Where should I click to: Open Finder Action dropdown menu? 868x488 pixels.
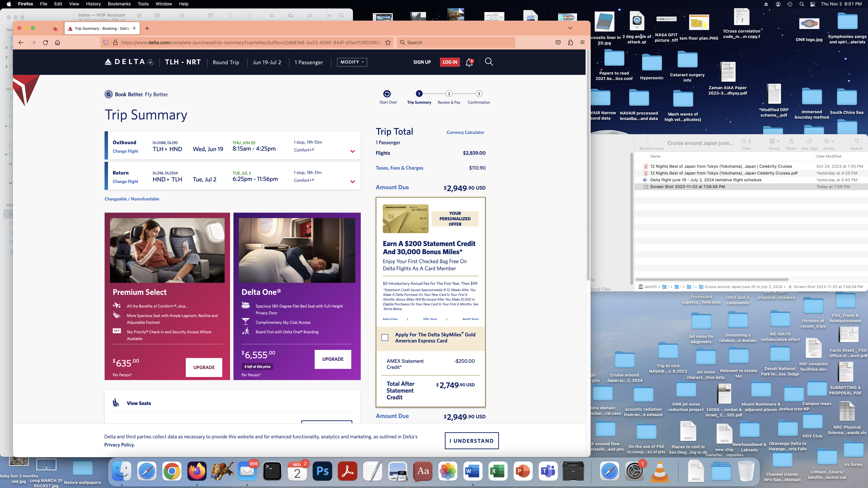pyautogui.click(x=829, y=141)
